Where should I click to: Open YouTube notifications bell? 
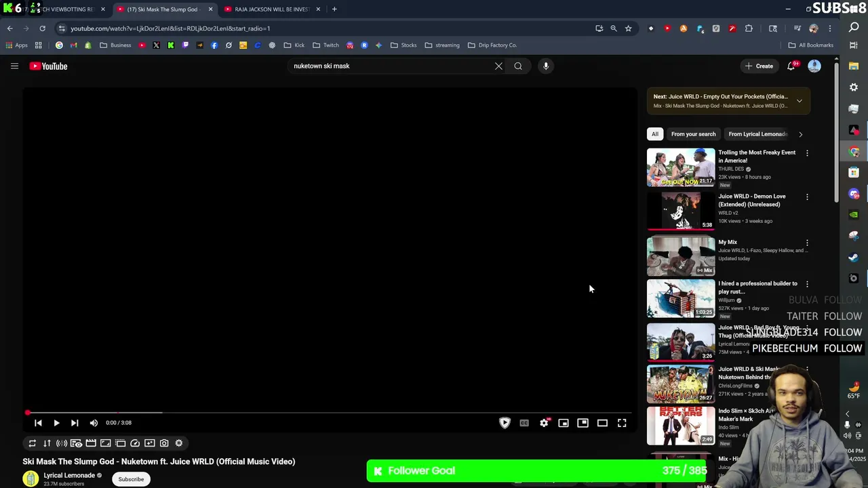click(x=791, y=66)
